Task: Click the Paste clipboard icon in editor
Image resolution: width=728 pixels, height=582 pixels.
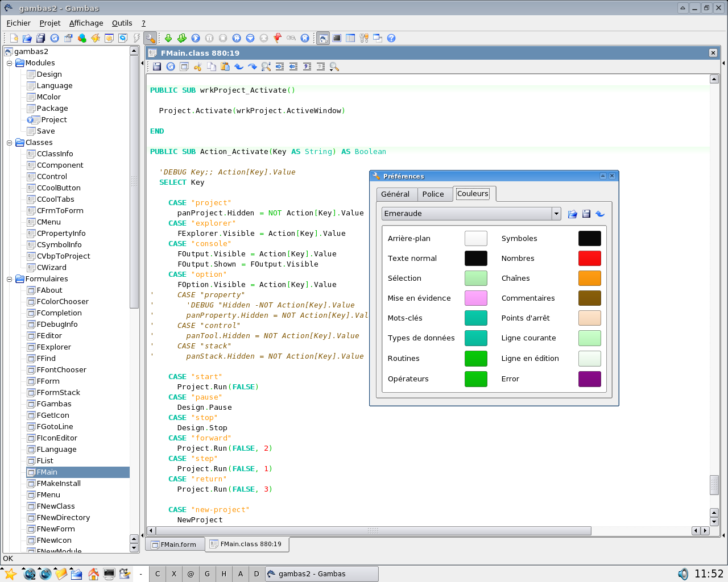Action: (x=225, y=66)
